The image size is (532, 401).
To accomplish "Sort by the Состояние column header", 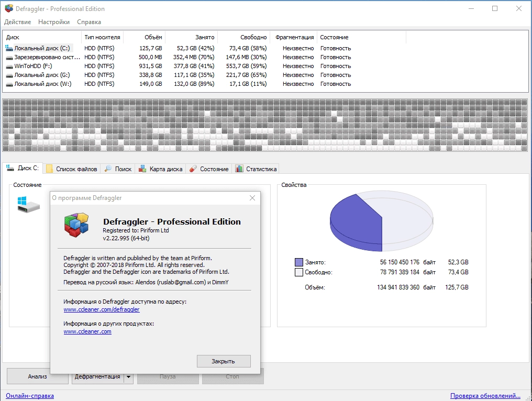I will coord(362,37).
